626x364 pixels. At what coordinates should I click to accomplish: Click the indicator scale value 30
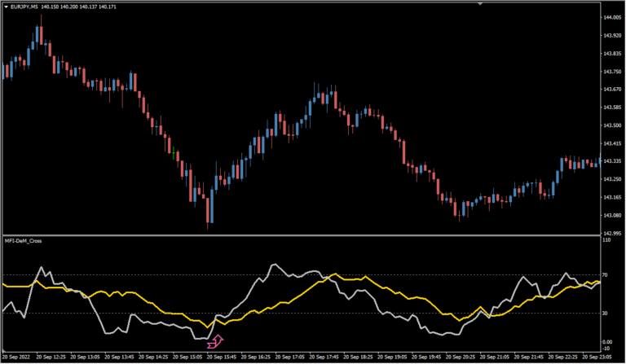[607, 313]
